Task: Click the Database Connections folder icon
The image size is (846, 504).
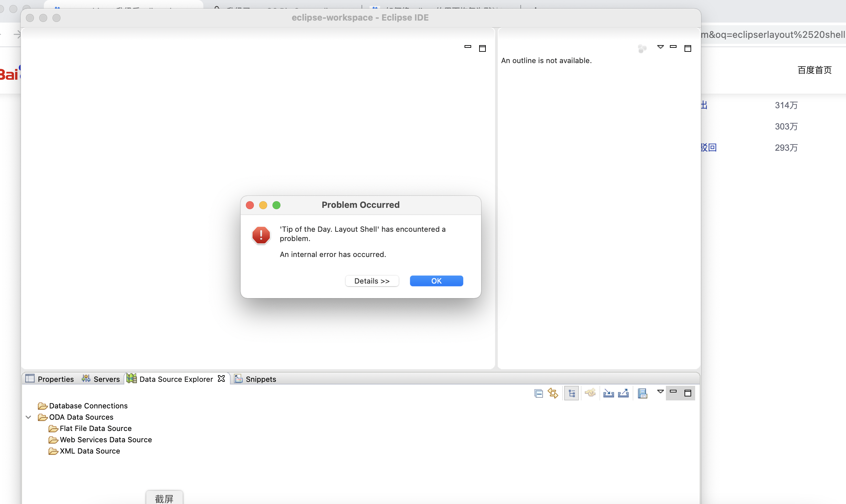Action: coord(43,406)
